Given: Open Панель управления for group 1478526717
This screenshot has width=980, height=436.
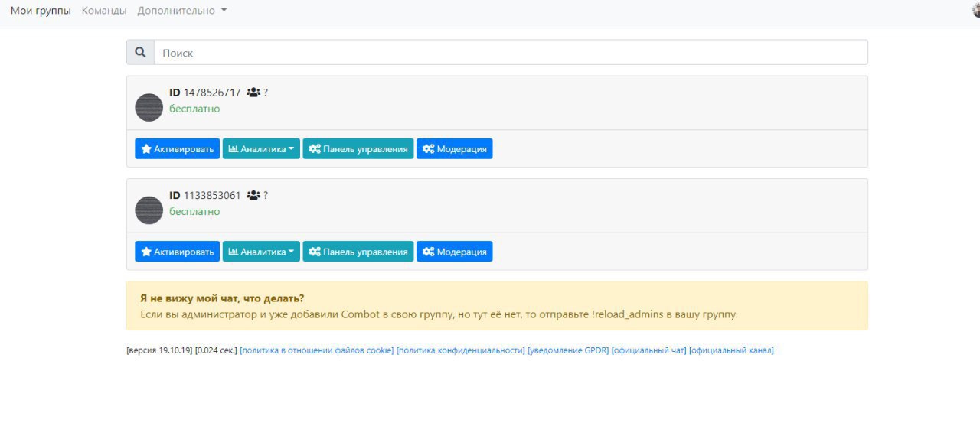Looking at the screenshot, I should point(358,149).
